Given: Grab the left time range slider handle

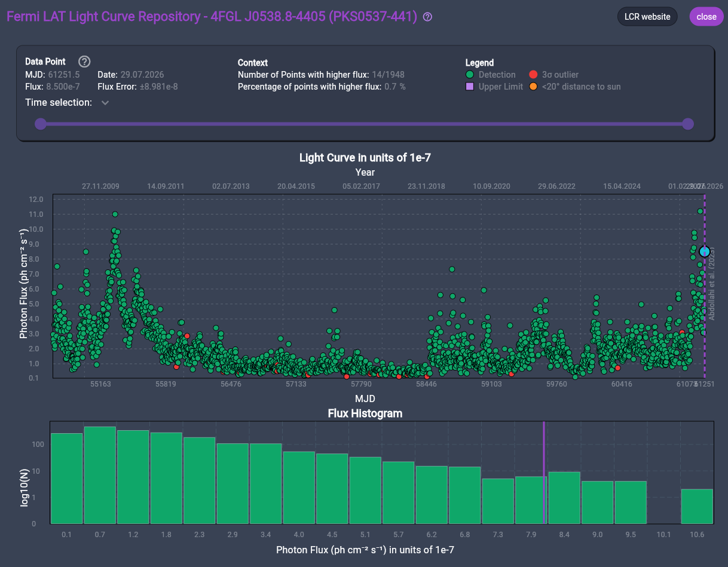Looking at the screenshot, I should pyautogui.click(x=40, y=124).
